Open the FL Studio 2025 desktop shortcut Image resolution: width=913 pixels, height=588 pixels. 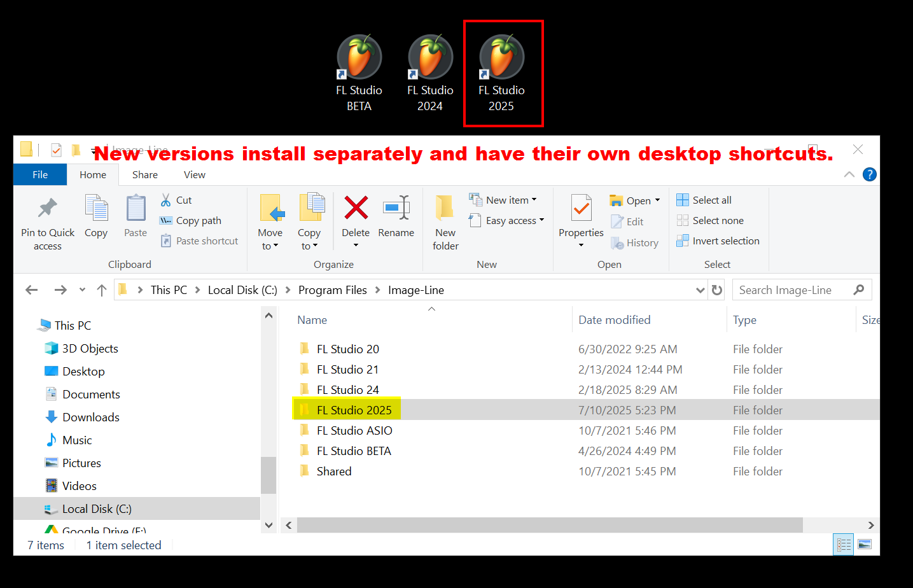click(x=501, y=73)
